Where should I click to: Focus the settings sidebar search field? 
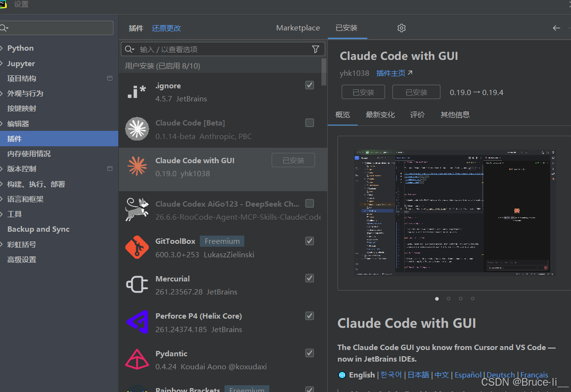click(57, 28)
